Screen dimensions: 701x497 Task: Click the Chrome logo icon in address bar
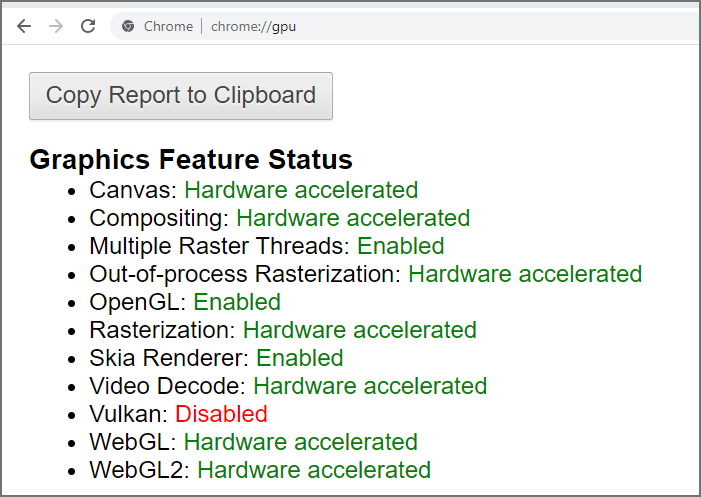(128, 26)
